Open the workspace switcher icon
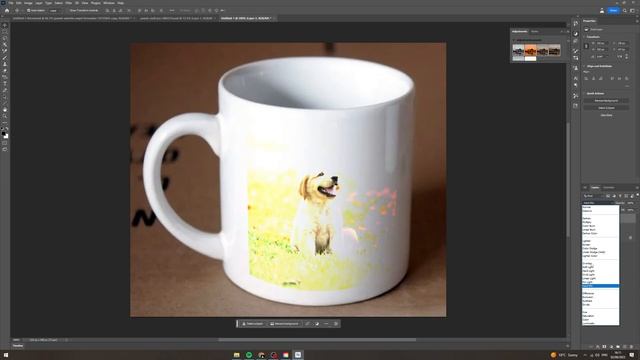The width and height of the screenshot is (640, 360). (632, 10)
